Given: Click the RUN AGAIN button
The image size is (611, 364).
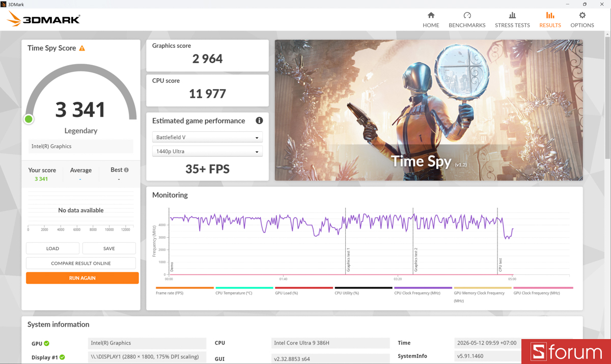Looking at the screenshot, I should [x=82, y=278].
